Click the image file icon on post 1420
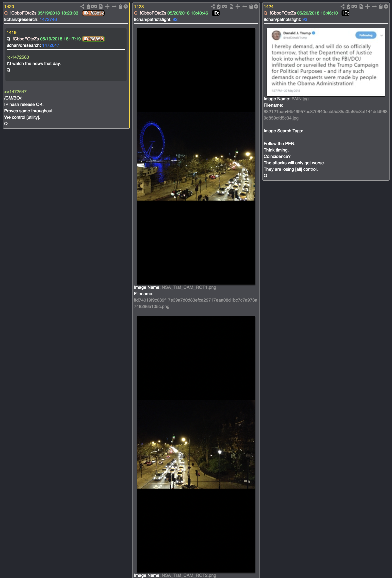 click(x=101, y=6)
